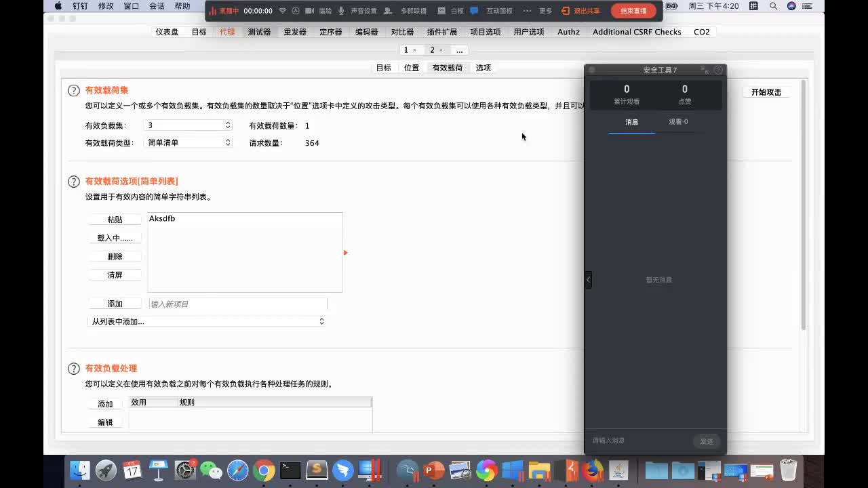
Task: Click the 粘贴 paste button
Action: 115,220
